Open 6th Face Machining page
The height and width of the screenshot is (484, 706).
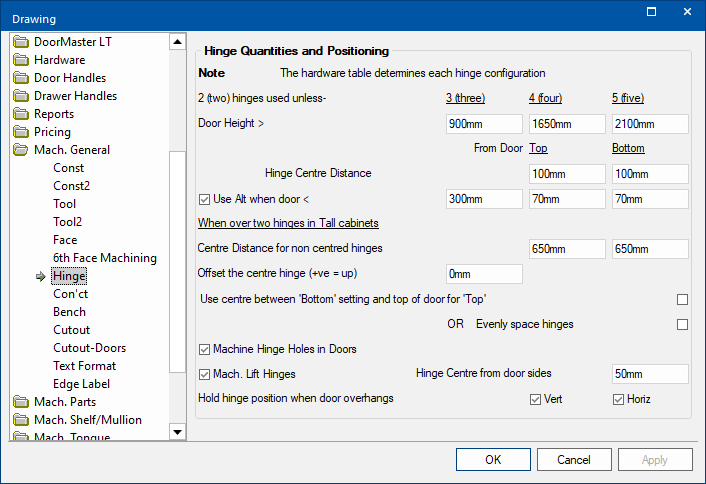coord(105,258)
